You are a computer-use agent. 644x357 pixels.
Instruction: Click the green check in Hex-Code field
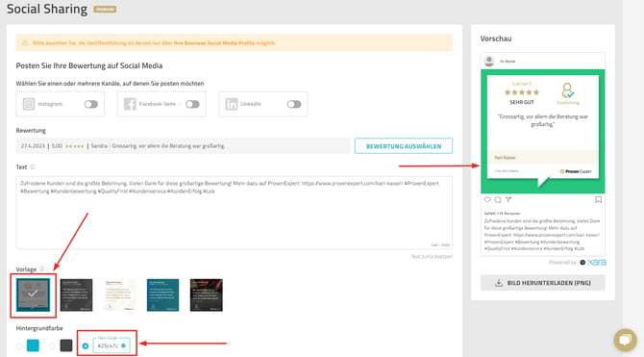[123, 345]
